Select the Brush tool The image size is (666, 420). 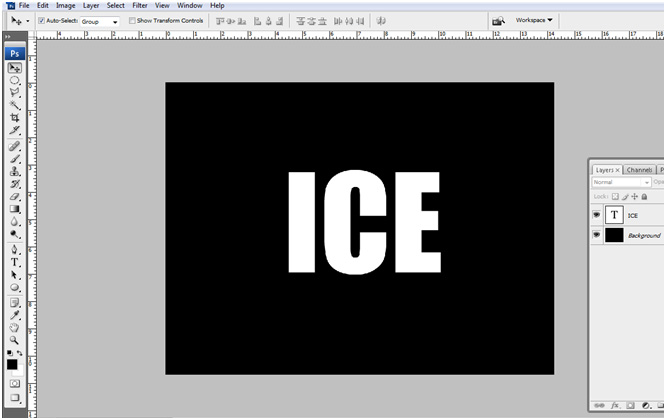15,159
